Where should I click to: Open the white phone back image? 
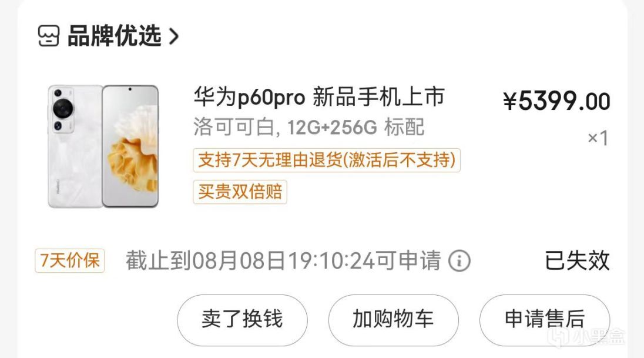pos(75,146)
